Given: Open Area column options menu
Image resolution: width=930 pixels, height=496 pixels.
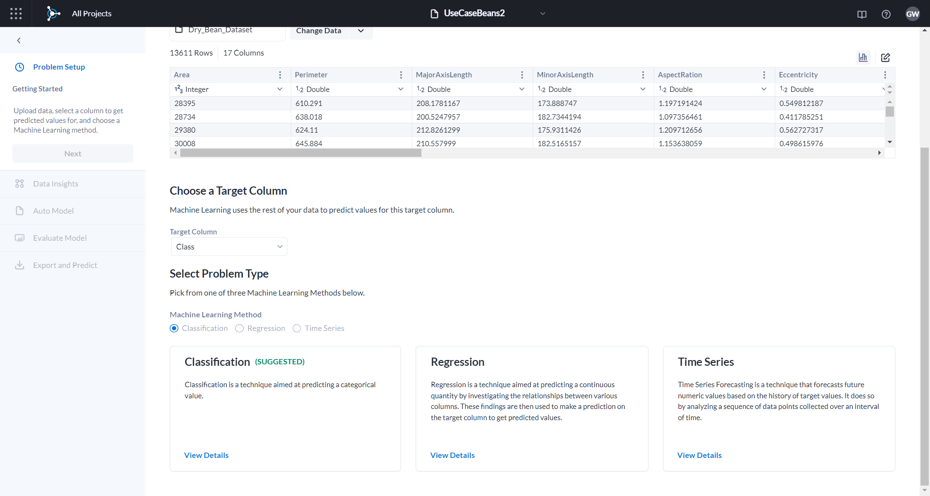Looking at the screenshot, I should (280, 75).
